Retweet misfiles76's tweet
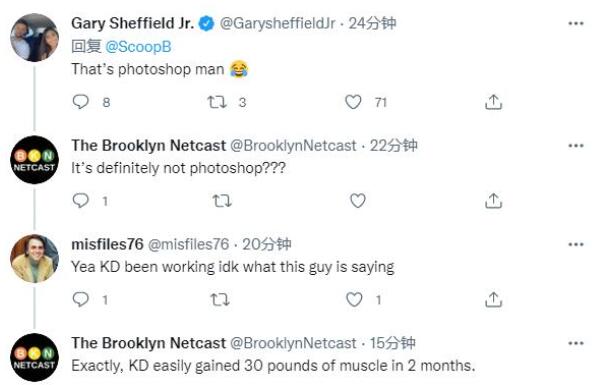595x385 pixels. (x=220, y=299)
